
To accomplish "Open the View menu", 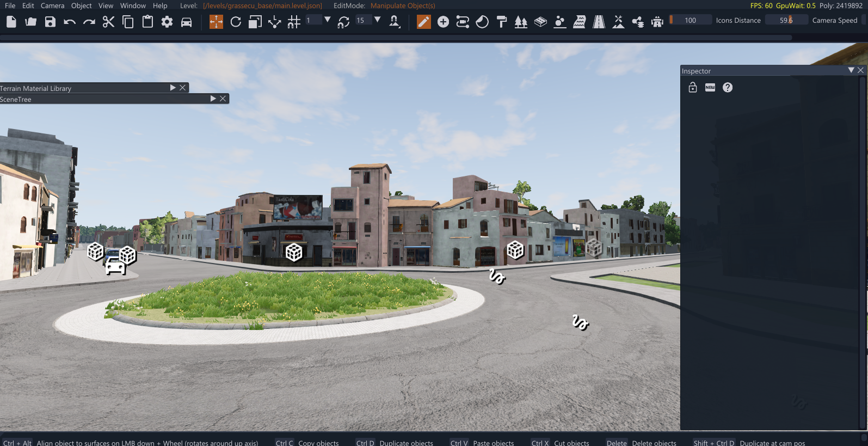I will (x=106, y=5).
